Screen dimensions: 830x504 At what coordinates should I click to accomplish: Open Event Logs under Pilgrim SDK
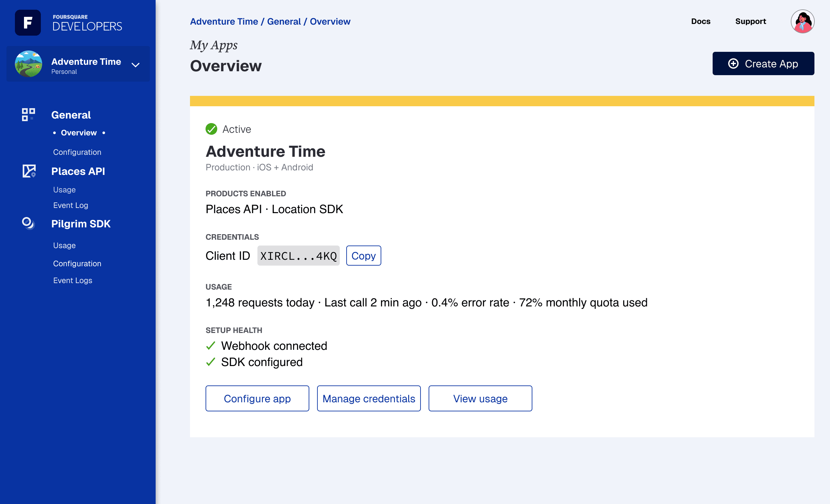coord(72,280)
